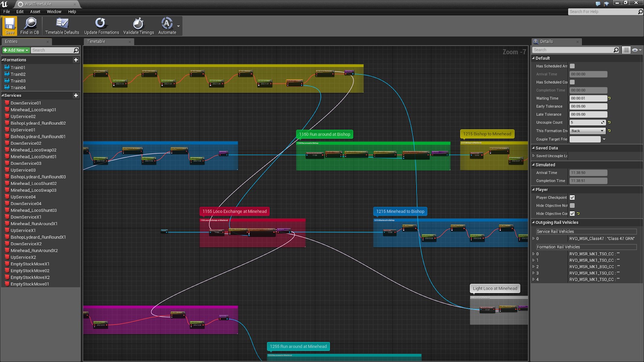The height and width of the screenshot is (362, 644).
Task: Select the Minehead_LocoSwap01 service entry
Action: point(33,110)
